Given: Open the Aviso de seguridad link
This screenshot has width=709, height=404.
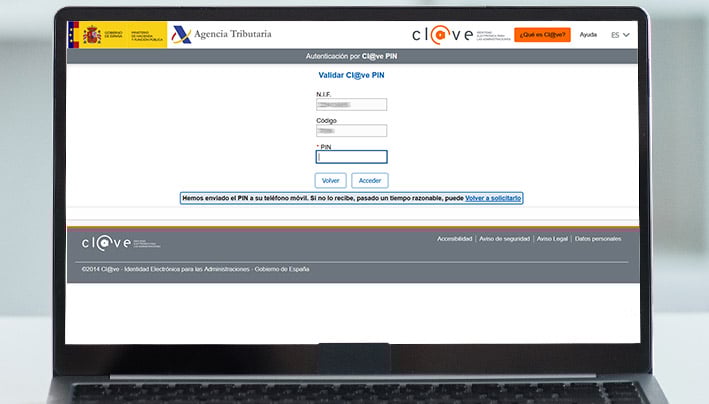Looking at the screenshot, I should click(x=504, y=239).
